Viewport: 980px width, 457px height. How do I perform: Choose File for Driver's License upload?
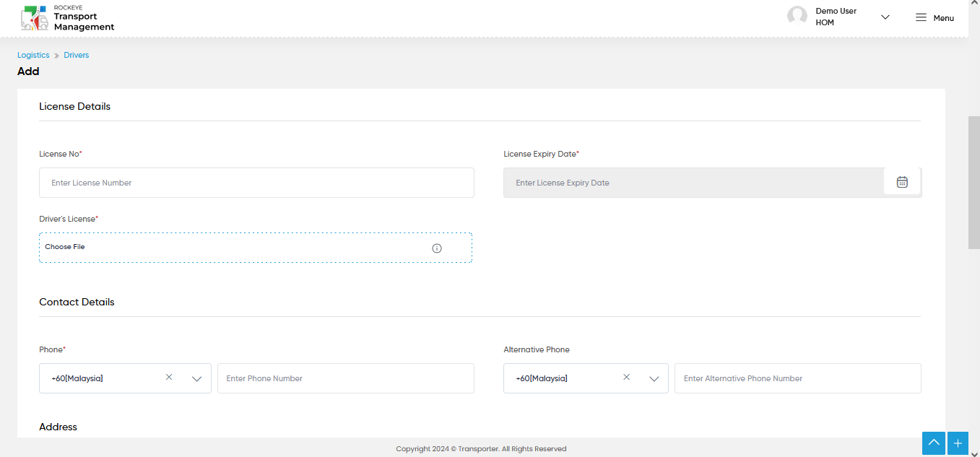click(x=256, y=248)
